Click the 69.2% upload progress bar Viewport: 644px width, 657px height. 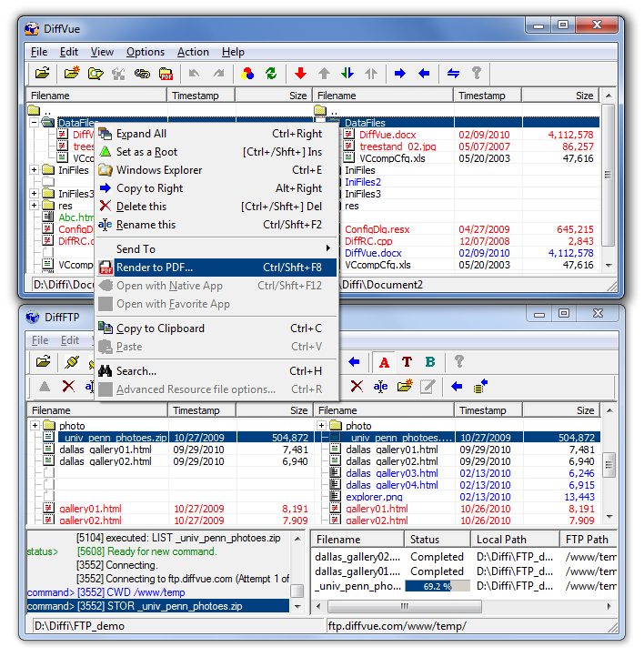438,586
